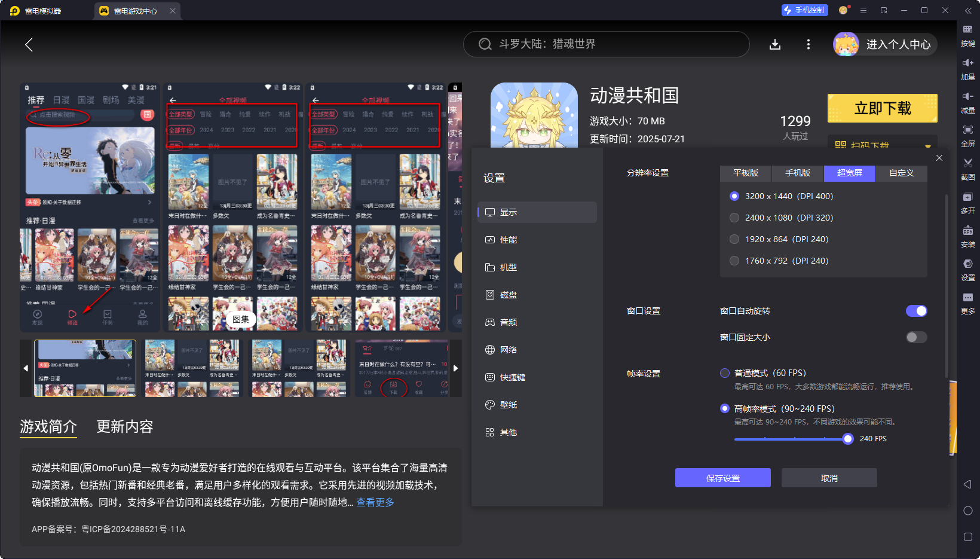Select first highlighted screenshot thumbnail
The width and height of the screenshot is (980, 559).
(85, 368)
